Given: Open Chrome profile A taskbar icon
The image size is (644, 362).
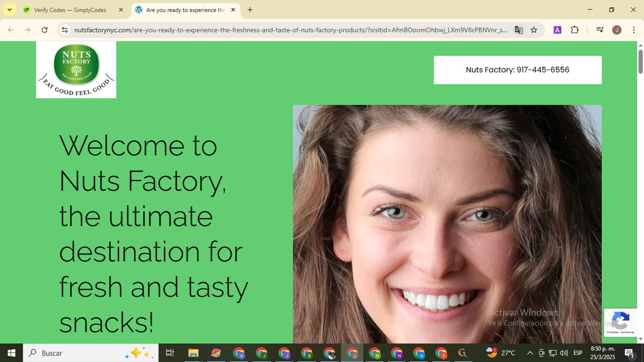Looking at the screenshot, I should [239, 353].
